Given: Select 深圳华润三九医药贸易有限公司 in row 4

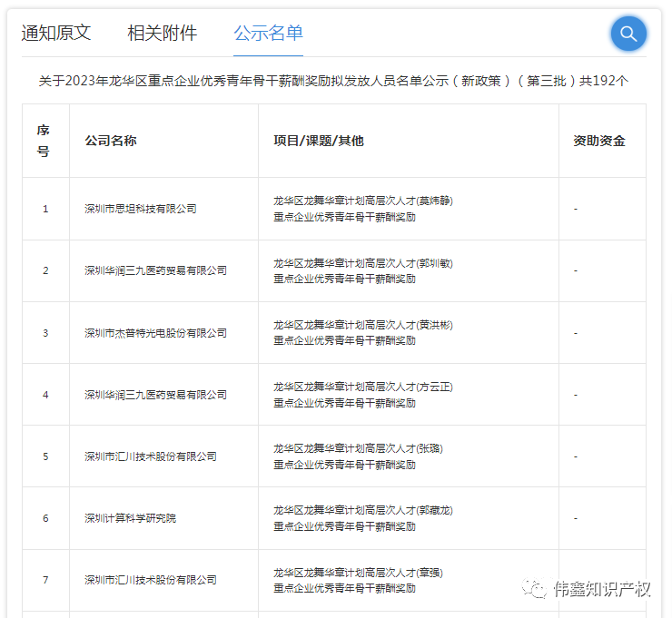Looking at the screenshot, I should coord(155,395).
